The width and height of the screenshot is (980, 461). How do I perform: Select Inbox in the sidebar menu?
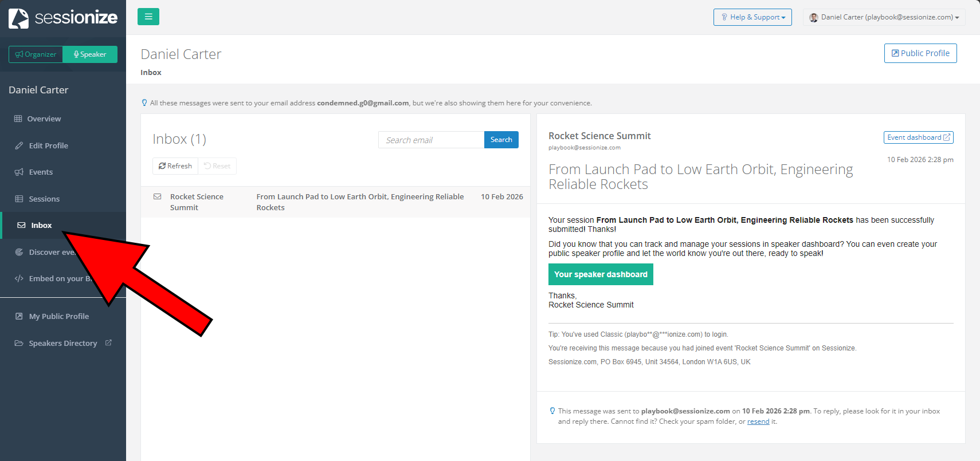pos(41,225)
